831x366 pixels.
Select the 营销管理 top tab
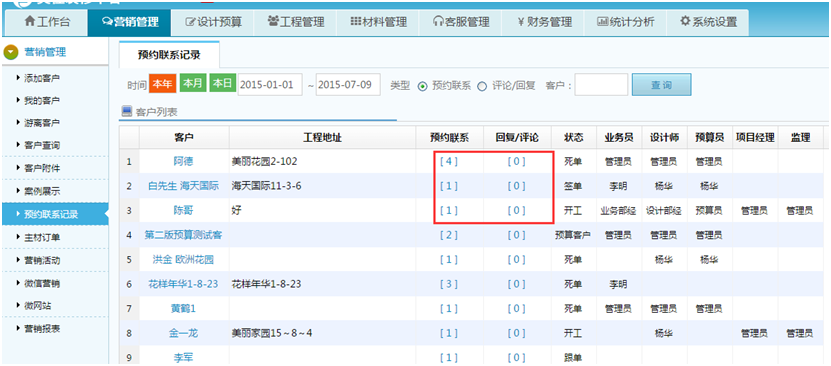pyautogui.click(x=130, y=22)
